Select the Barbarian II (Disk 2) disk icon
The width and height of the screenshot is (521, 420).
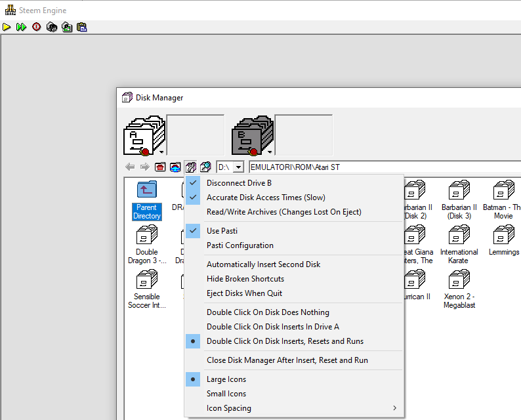[x=415, y=190]
